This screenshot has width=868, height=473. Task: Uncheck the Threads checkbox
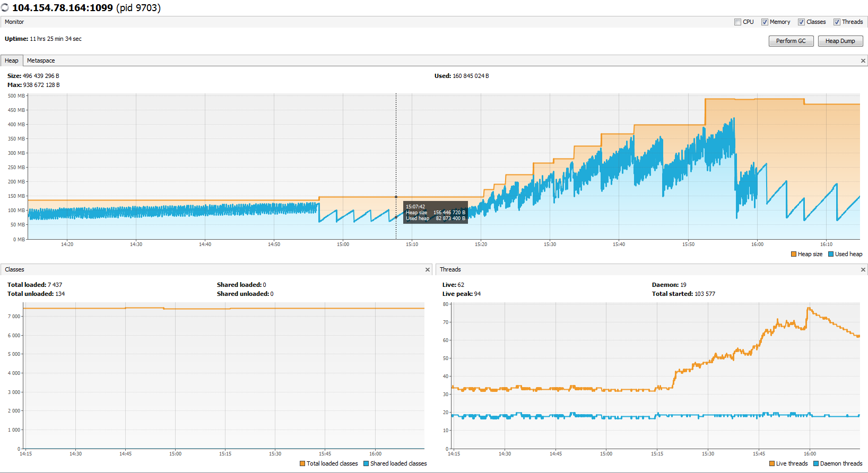pos(837,22)
